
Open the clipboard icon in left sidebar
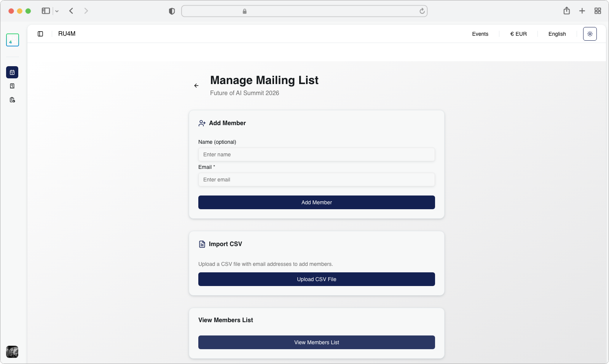tap(12, 100)
